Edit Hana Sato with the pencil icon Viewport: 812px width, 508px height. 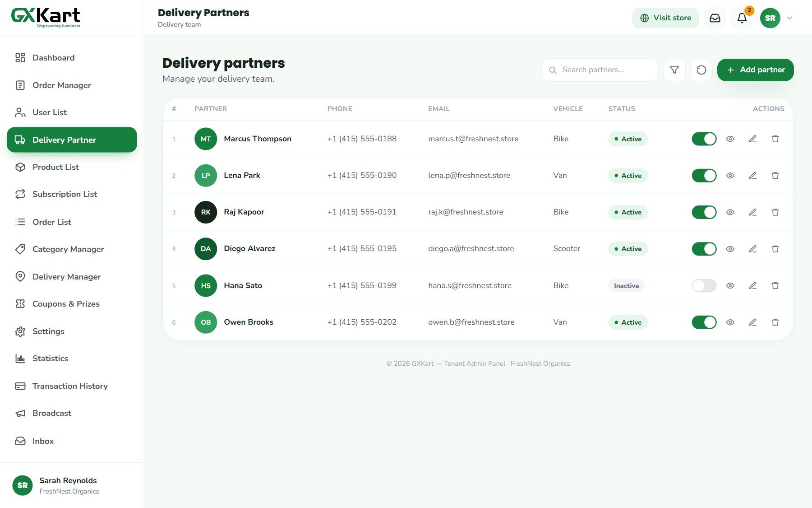click(753, 285)
